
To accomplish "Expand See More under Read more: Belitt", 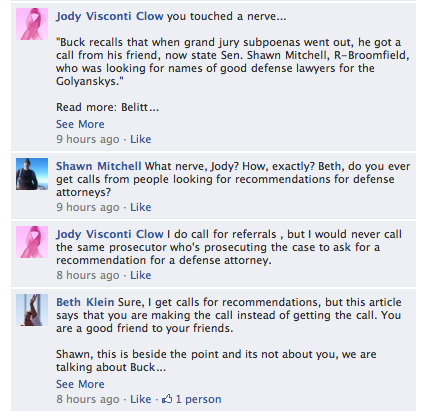I will (x=80, y=124).
